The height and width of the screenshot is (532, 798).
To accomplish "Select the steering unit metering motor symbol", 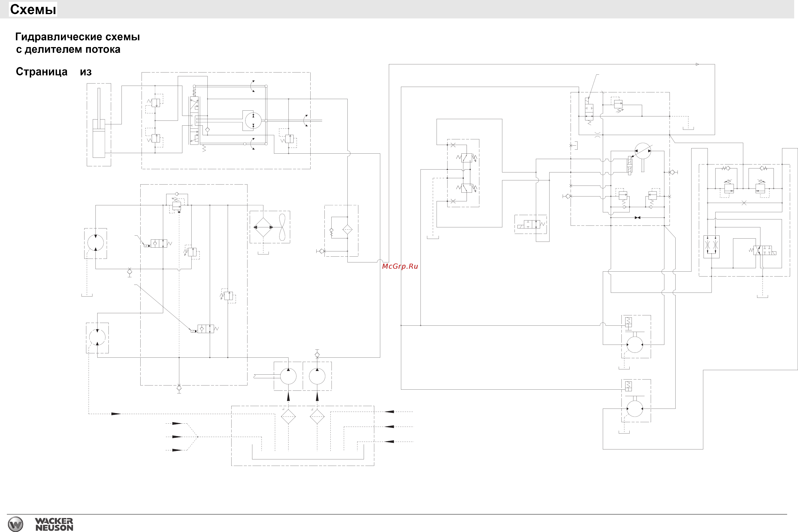I will pyautogui.click(x=253, y=121).
